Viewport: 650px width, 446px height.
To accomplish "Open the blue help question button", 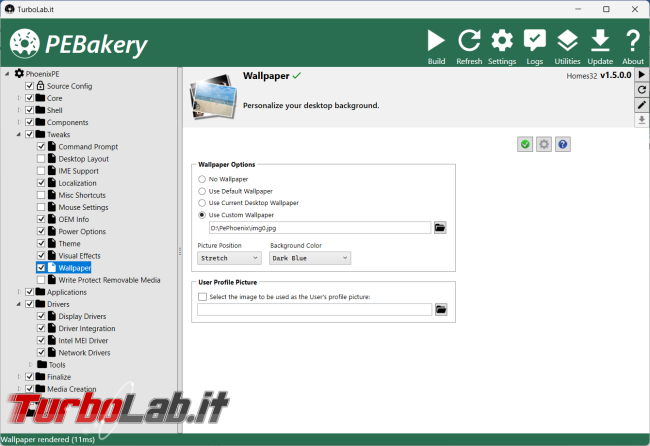I will (x=563, y=144).
